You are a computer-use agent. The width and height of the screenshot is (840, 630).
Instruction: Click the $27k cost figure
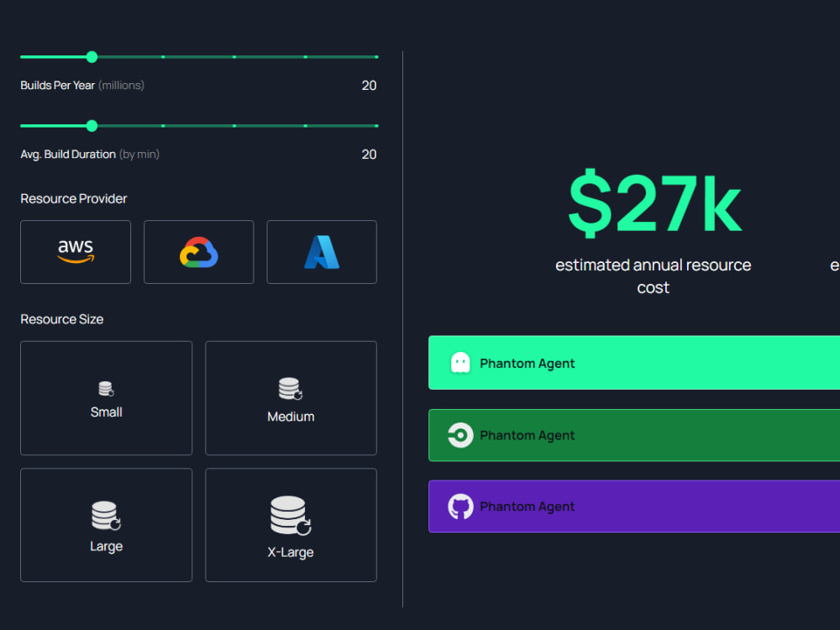pyautogui.click(x=654, y=202)
